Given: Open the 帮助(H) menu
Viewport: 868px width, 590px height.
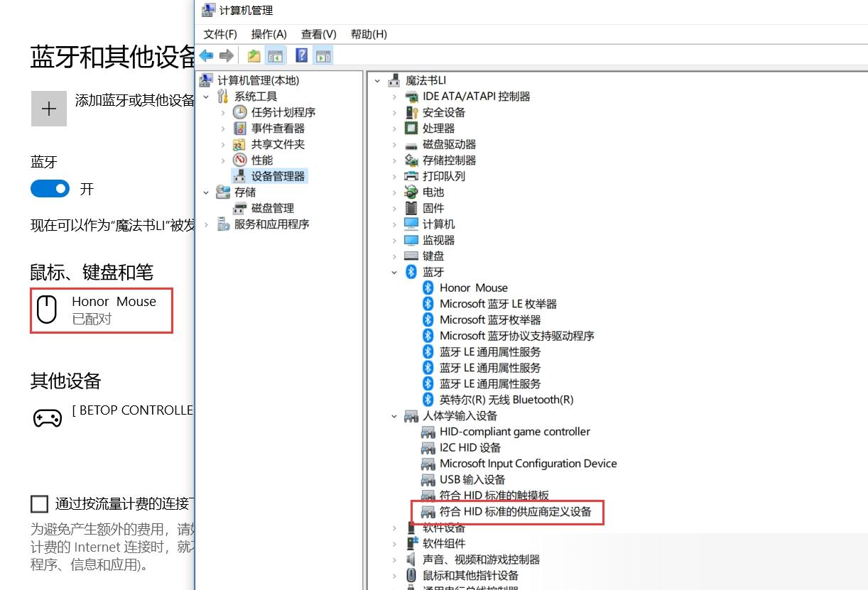Looking at the screenshot, I should click(x=369, y=34).
